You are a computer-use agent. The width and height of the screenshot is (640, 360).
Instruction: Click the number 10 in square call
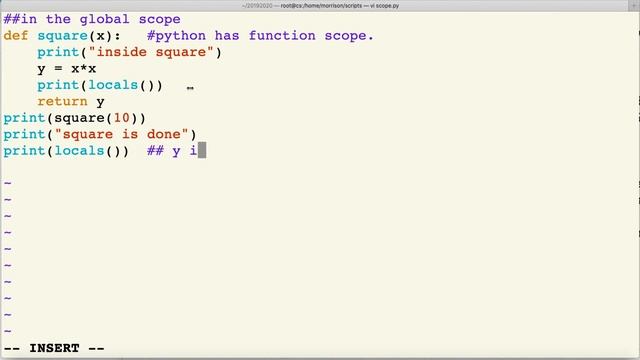[x=121, y=118]
